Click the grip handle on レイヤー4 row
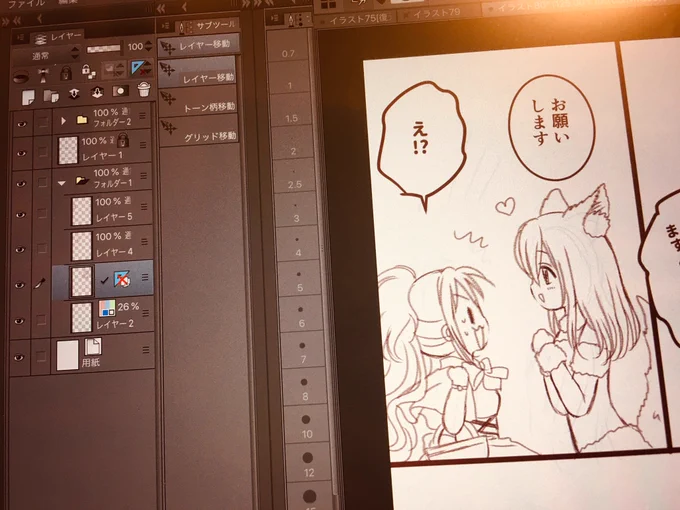680x510 pixels. click(144, 242)
